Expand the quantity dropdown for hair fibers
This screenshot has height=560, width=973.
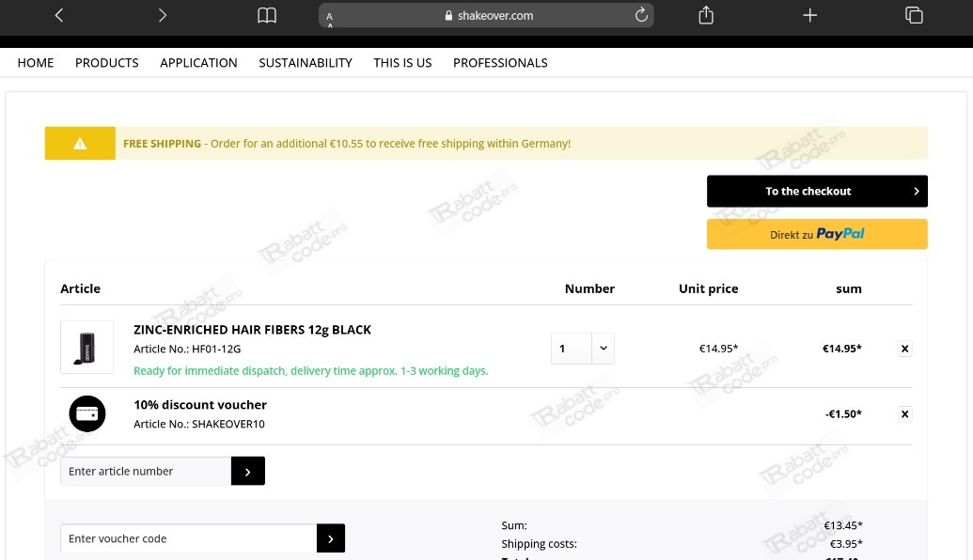point(604,349)
